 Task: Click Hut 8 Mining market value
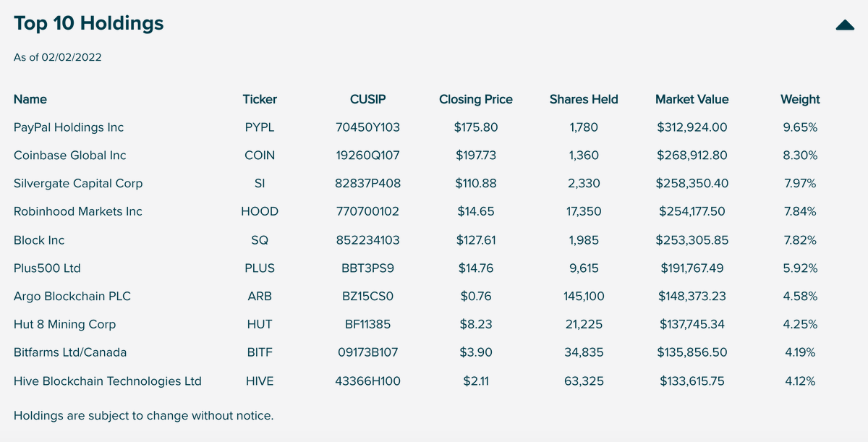692,325
